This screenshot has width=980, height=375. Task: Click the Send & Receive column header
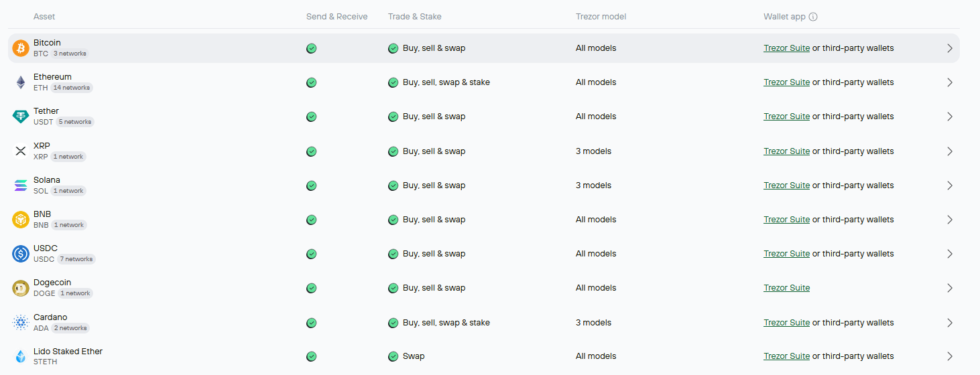pyautogui.click(x=336, y=17)
